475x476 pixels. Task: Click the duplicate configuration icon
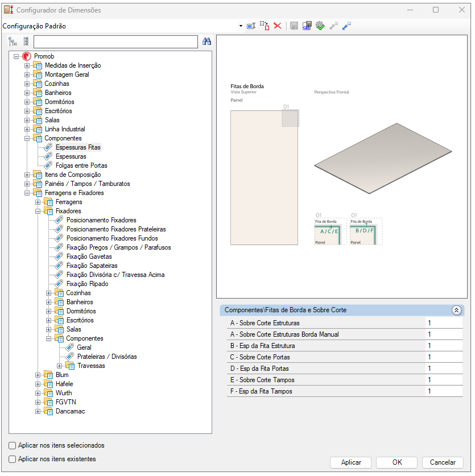(264, 26)
